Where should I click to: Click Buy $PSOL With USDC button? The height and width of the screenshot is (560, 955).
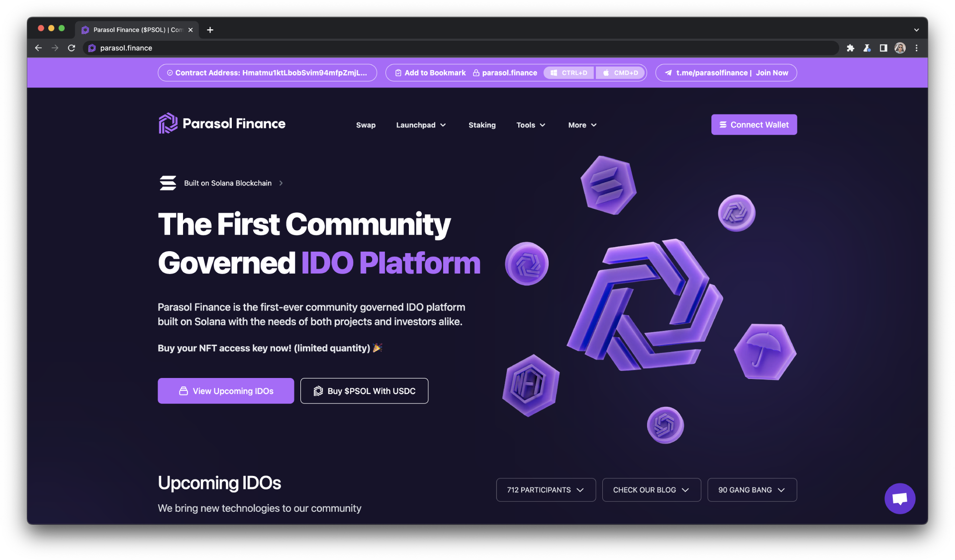[364, 391]
